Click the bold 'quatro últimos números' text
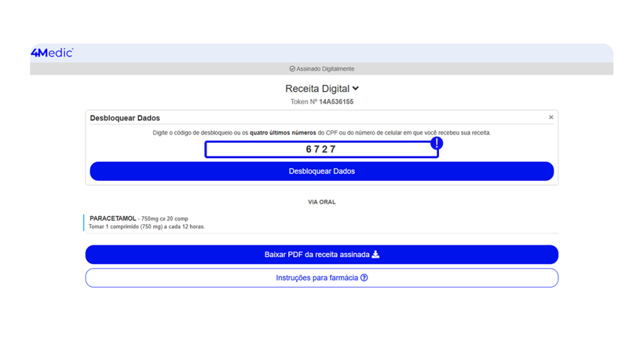 click(x=282, y=133)
